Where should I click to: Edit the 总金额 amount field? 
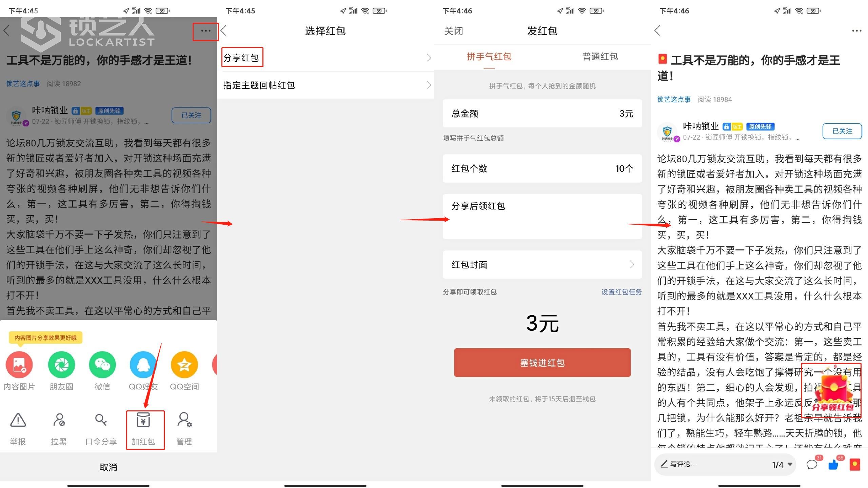point(542,114)
